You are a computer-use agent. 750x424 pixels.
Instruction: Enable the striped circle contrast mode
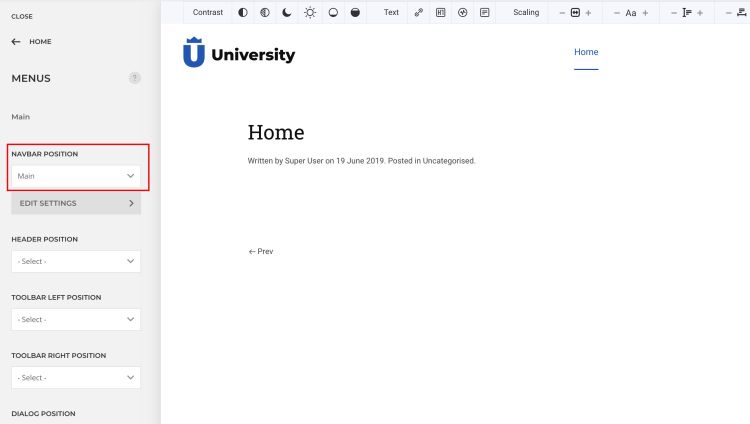(265, 12)
